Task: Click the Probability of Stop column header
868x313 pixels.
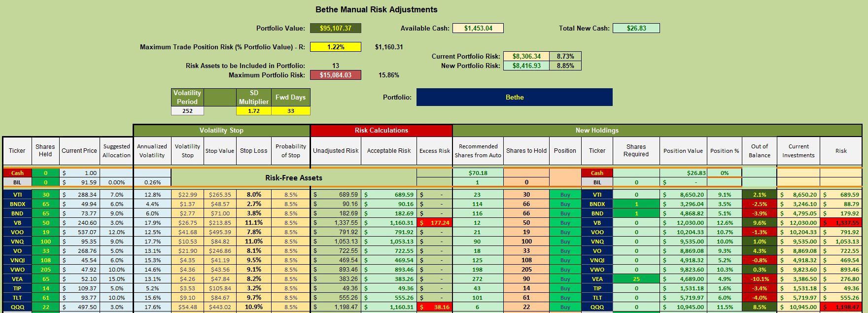Action: pos(291,151)
